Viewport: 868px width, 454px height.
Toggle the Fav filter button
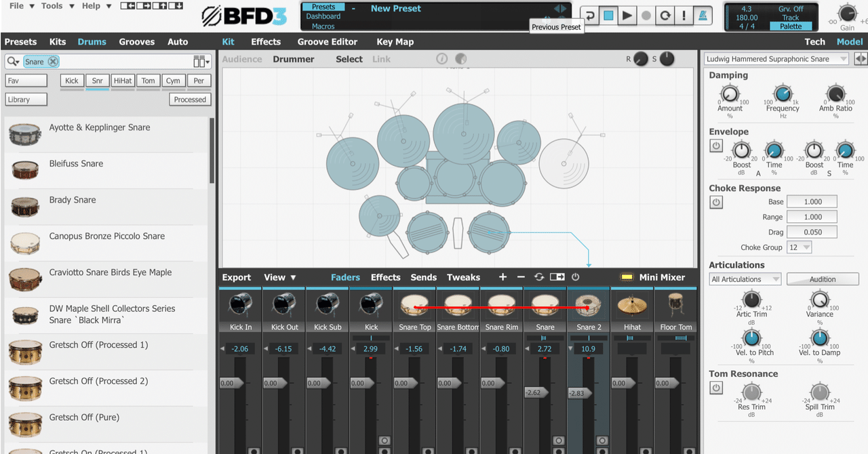point(26,81)
